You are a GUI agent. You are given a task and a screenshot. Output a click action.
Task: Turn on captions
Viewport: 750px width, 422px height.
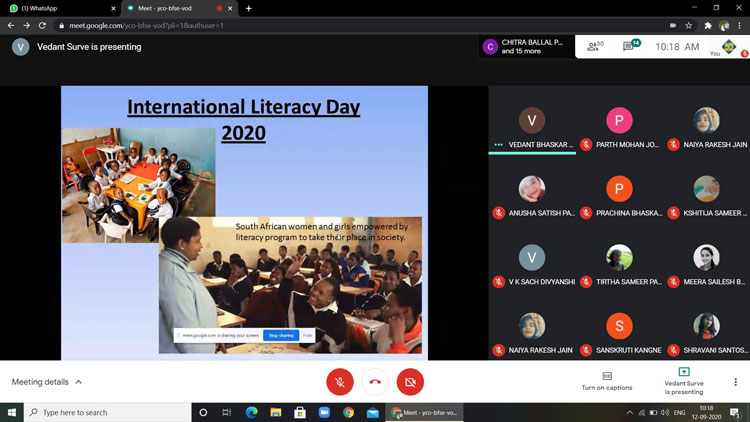pyautogui.click(x=606, y=381)
